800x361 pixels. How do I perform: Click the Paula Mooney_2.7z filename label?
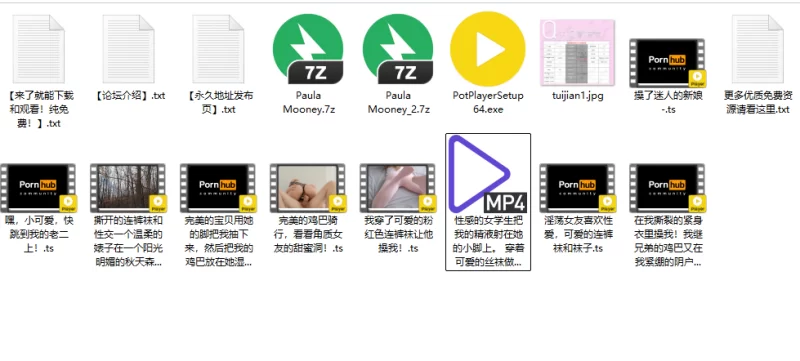click(398, 102)
